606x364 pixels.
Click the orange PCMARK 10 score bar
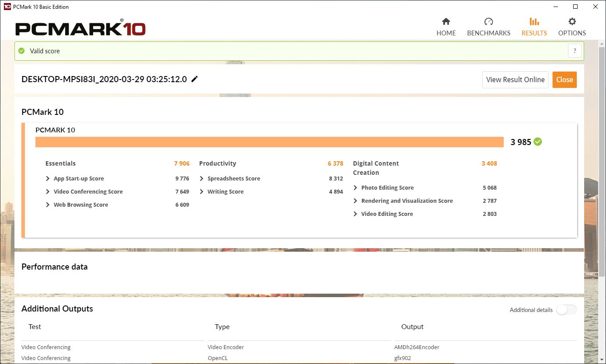click(269, 142)
